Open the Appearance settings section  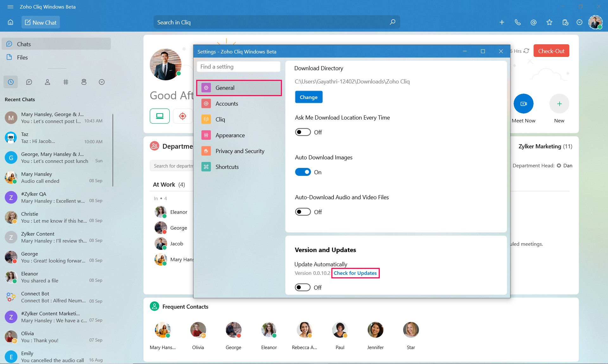230,135
